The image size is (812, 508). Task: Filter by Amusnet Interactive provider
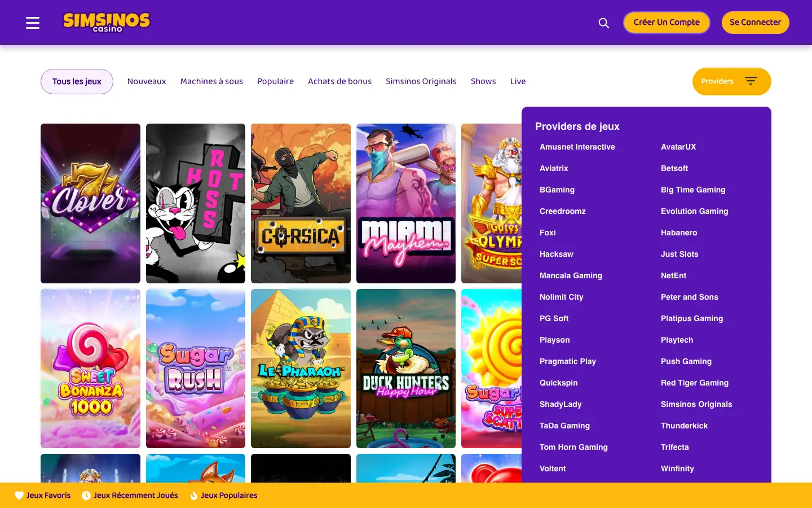click(x=577, y=147)
